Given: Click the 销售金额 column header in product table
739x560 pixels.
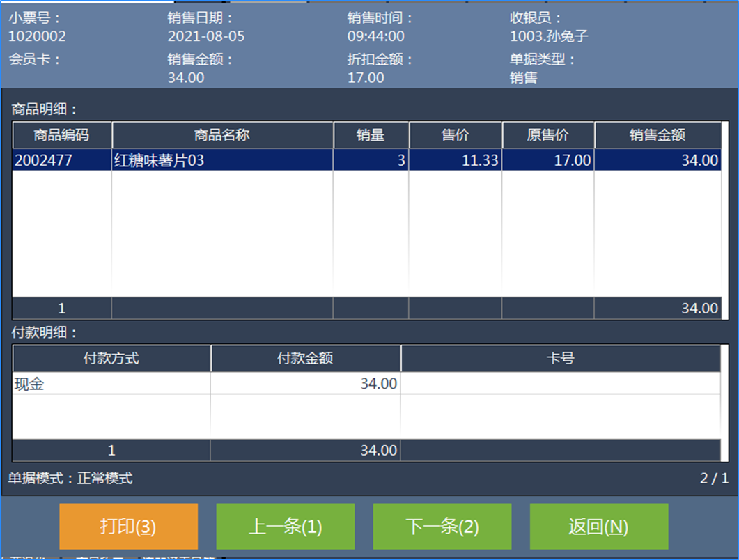Looking at the screenshot, I should 658,135.
